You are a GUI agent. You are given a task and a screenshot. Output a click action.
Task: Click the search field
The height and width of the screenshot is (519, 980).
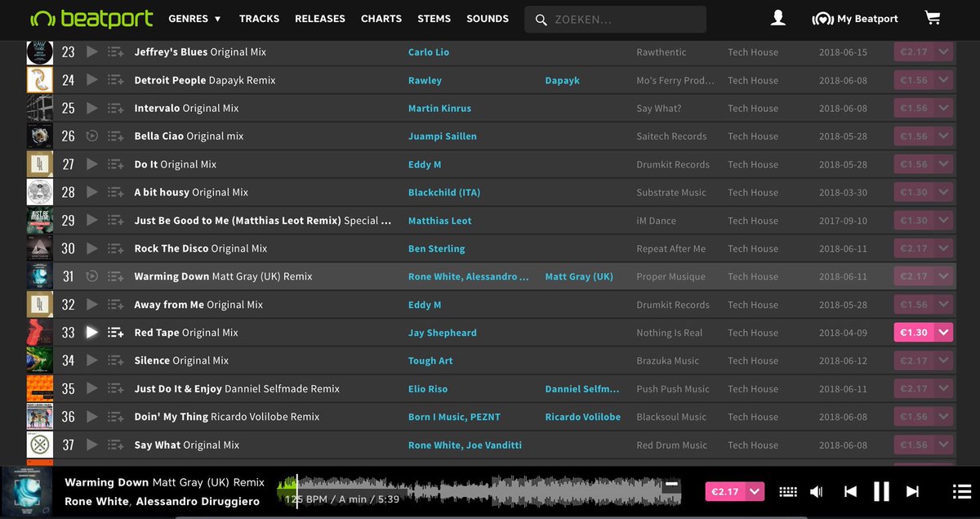tap(616, 19)
